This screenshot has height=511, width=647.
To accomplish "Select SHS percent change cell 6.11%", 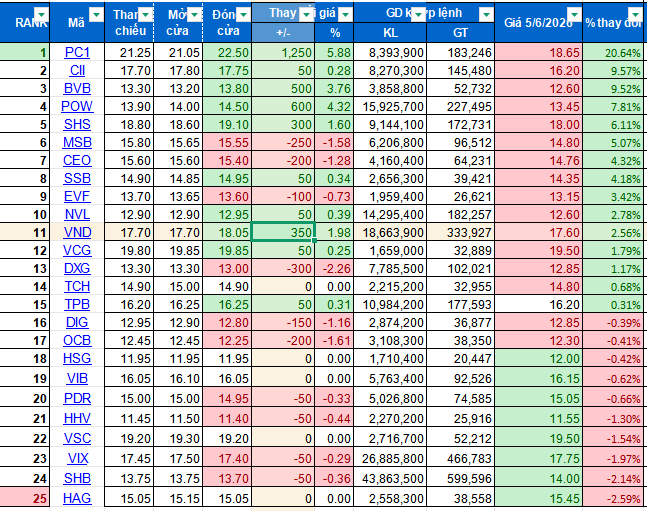I will pyautogui.click(x=614, y=124).
